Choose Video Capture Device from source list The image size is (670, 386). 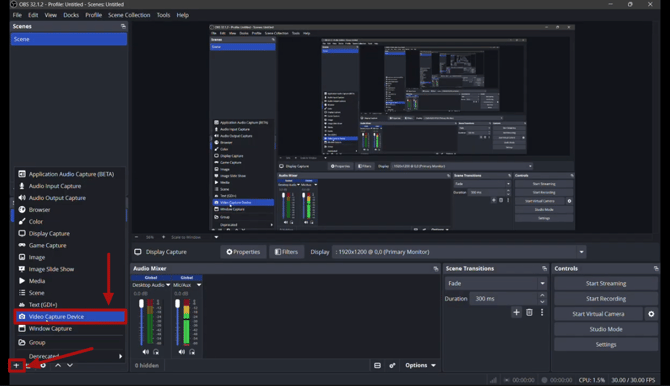[71, 317]
